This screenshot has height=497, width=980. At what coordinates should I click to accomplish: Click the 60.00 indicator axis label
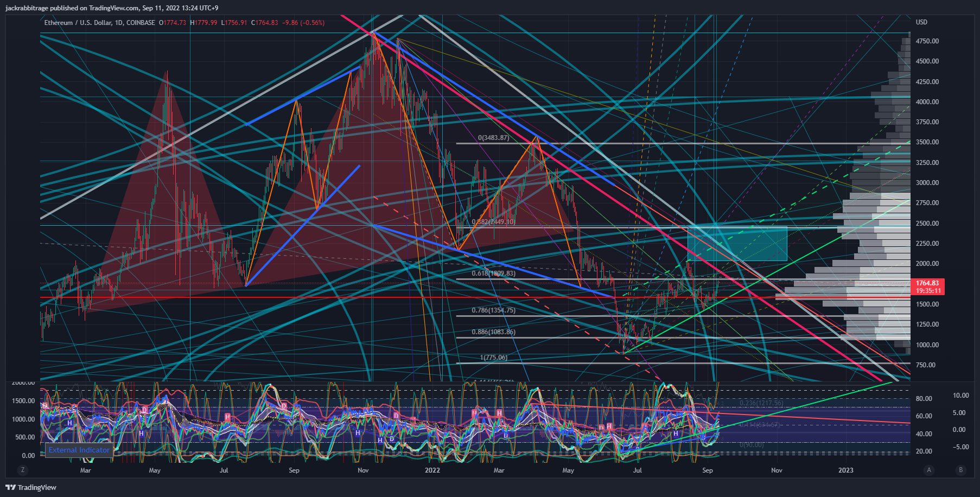pos(924,416)
